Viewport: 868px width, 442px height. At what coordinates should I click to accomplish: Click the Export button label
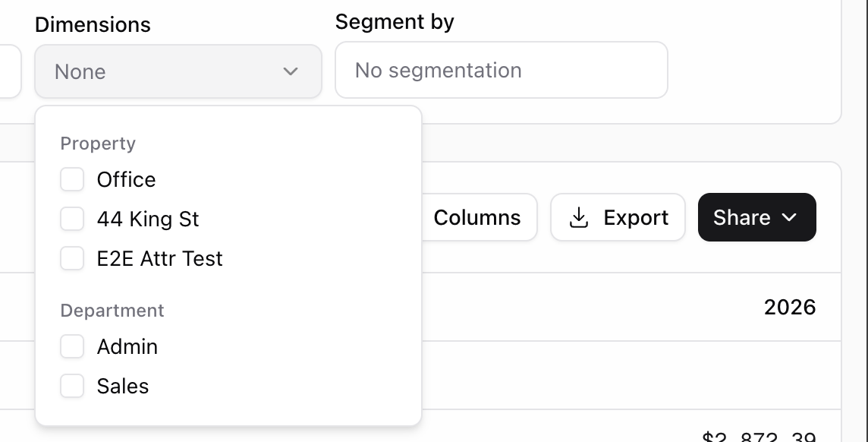pyautogui.click(x=636, y=218)
